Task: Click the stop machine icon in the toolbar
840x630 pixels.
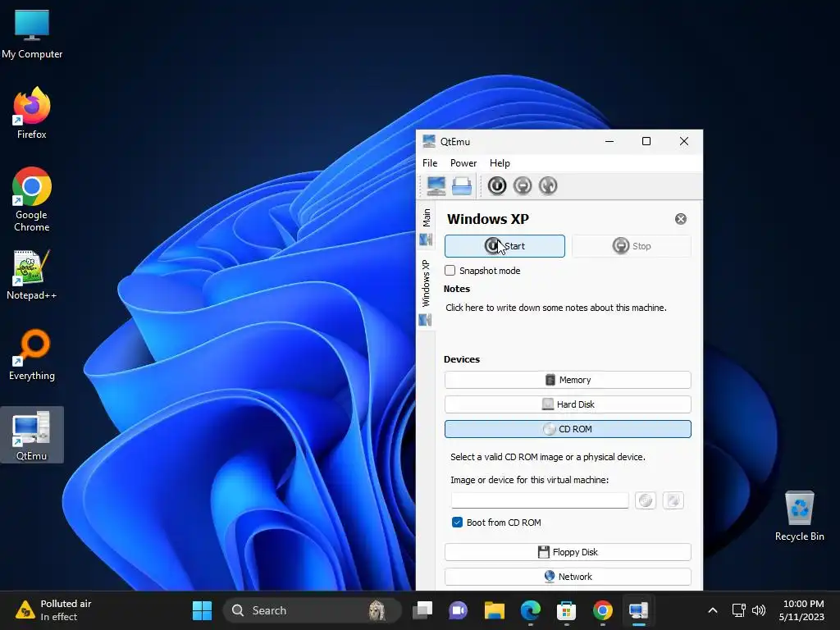Action: [523, 186]
